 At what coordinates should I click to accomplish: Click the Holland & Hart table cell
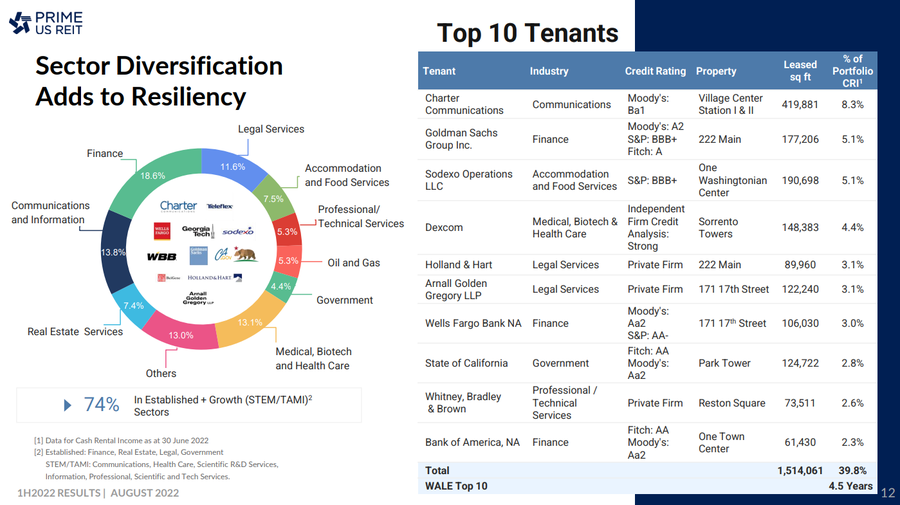[459, 265]
